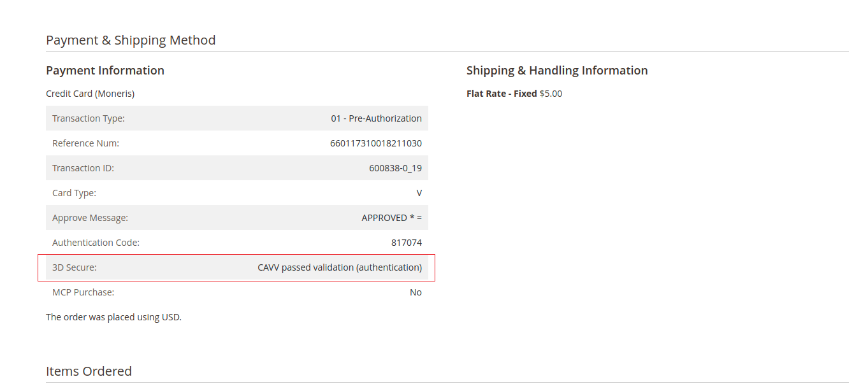Click the Shipping & Handling Information heading
The image size is (868, 391).
pyautogui.click(x=557, y=71)
